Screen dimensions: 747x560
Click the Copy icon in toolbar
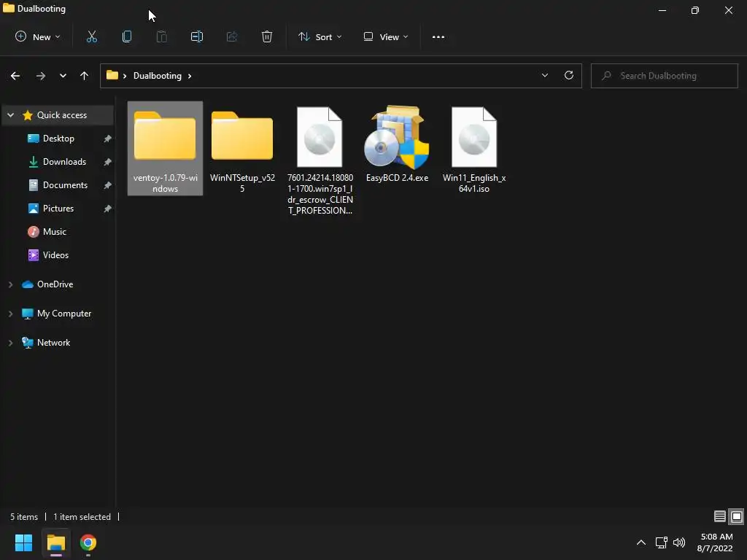127,36
